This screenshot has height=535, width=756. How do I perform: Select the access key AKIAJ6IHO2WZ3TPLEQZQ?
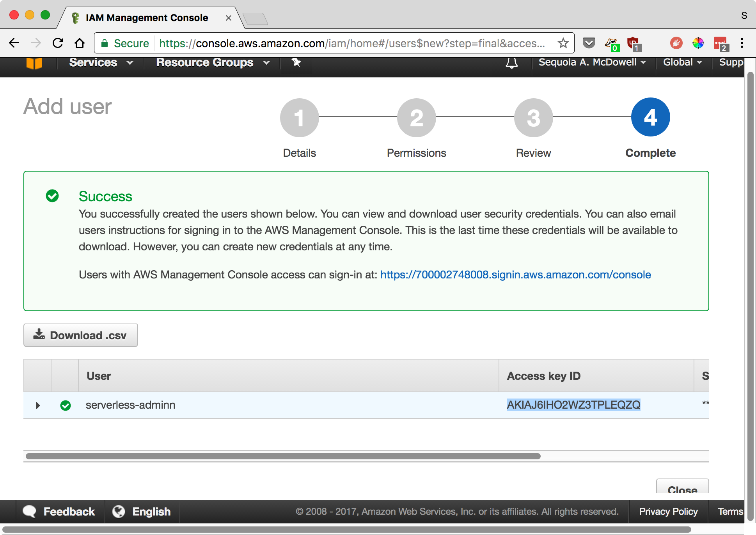pos(573,405)
